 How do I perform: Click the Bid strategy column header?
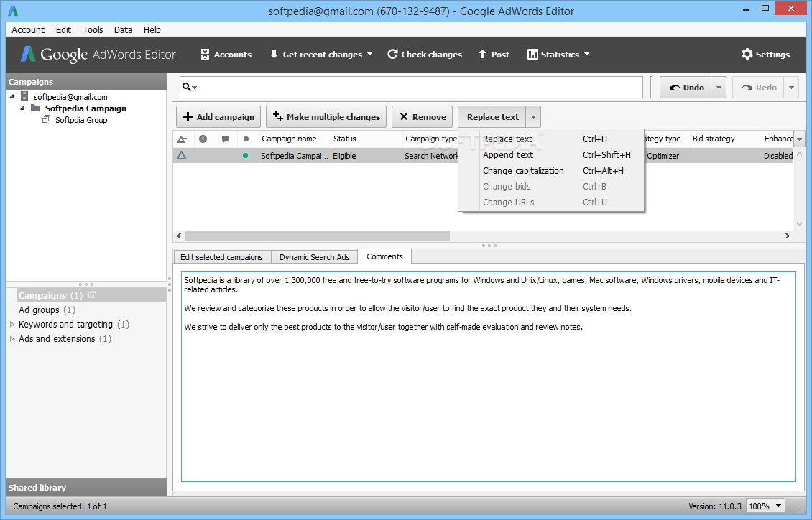(x=724, y=139)
